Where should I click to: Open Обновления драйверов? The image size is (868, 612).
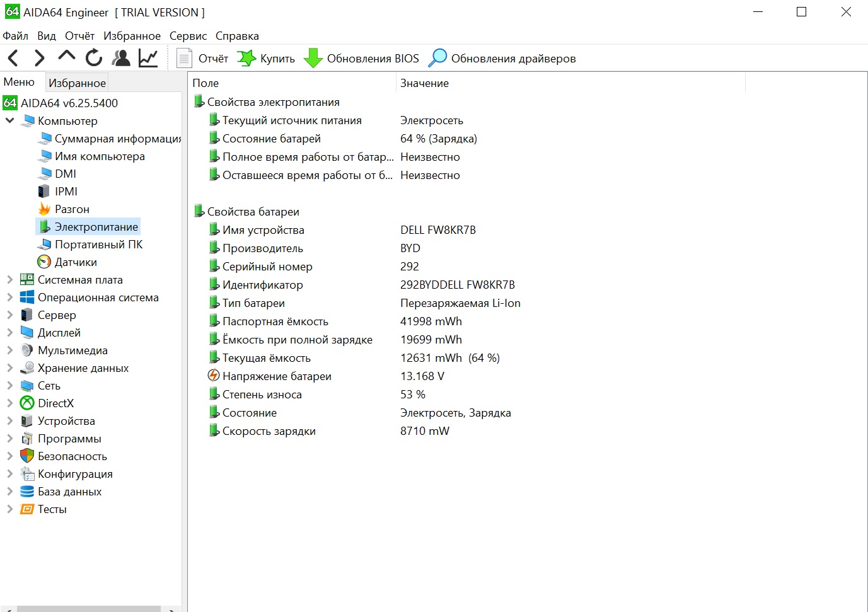point(502,59)
